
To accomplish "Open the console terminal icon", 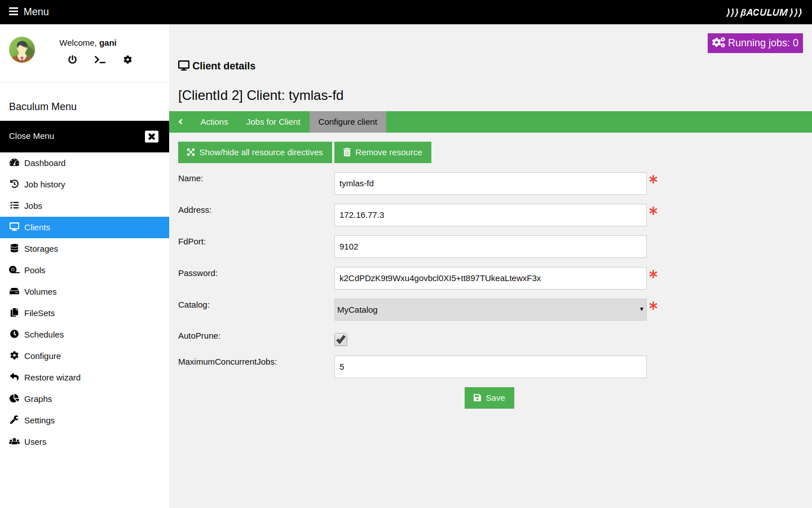I will click(x=100, y=59).
